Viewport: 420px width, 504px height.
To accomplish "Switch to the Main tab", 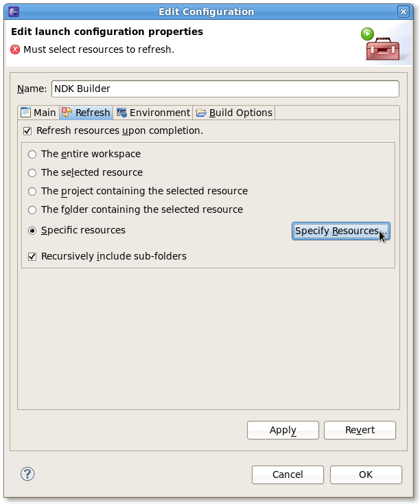I will click(x=38, y=113).
